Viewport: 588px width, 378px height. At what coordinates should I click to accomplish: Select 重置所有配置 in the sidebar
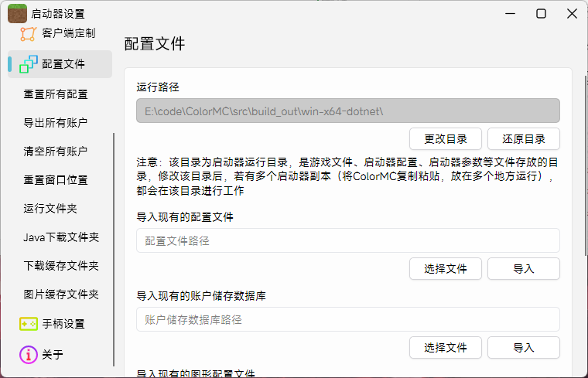point(56,94)
